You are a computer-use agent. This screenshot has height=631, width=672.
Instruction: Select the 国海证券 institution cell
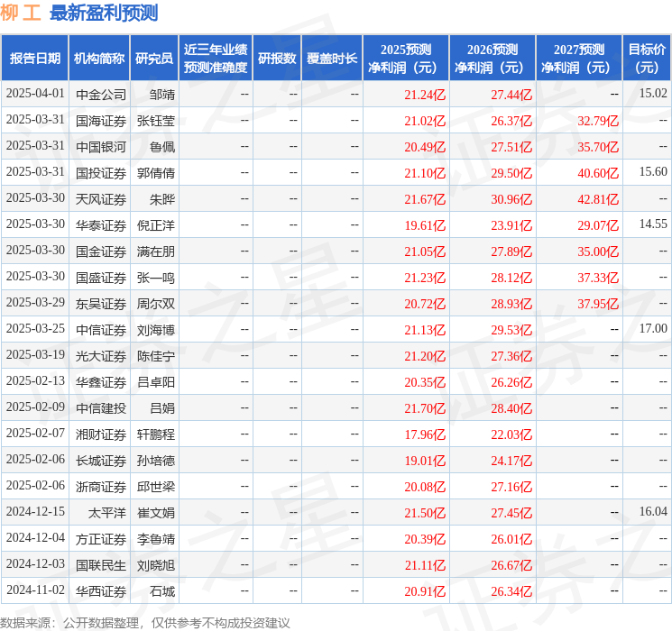101,121
